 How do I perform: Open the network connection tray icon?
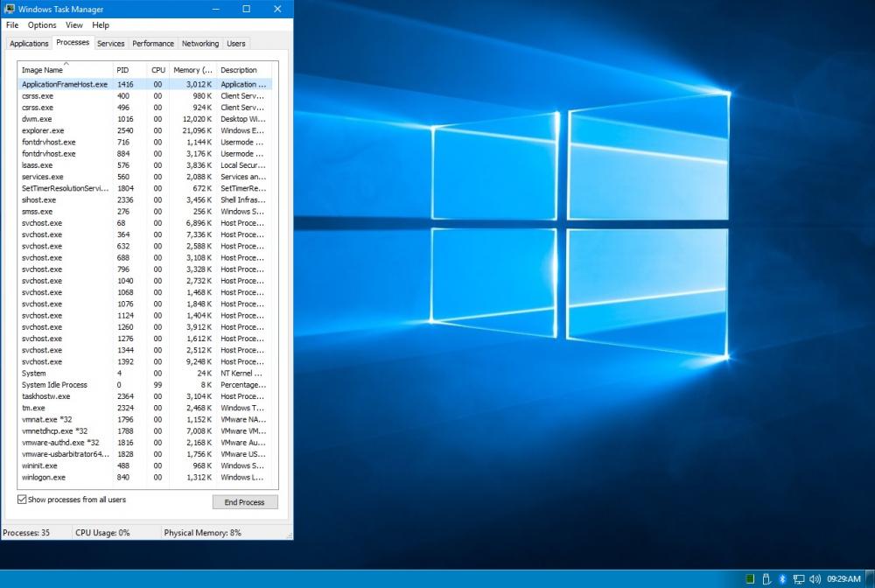click(799, 579)
